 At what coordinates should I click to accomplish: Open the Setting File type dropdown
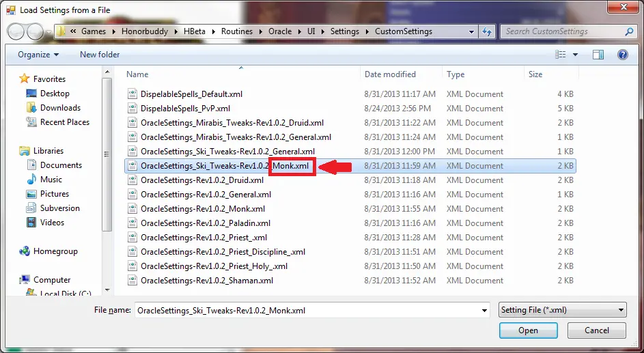pyautogui.click(x=562, y=310)
